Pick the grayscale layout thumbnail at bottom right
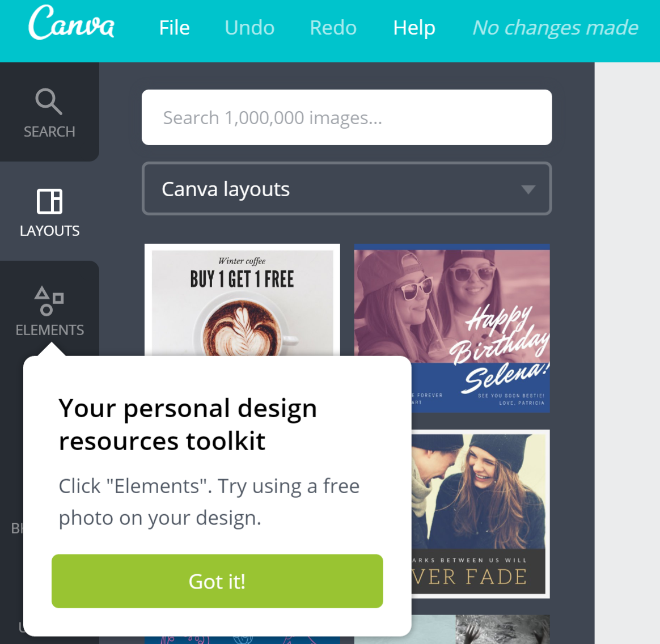 point(502,629)
